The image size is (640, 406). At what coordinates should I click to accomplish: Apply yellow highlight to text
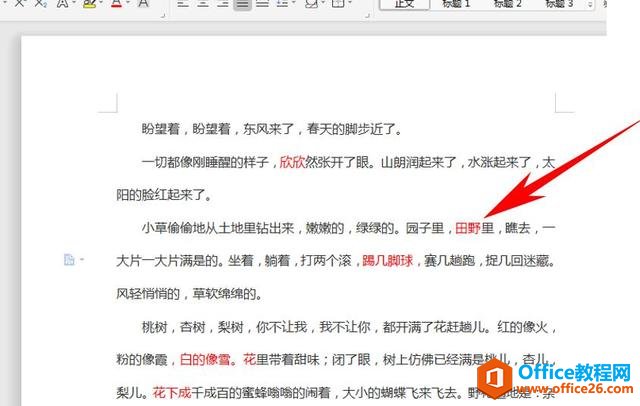point(89,3)
